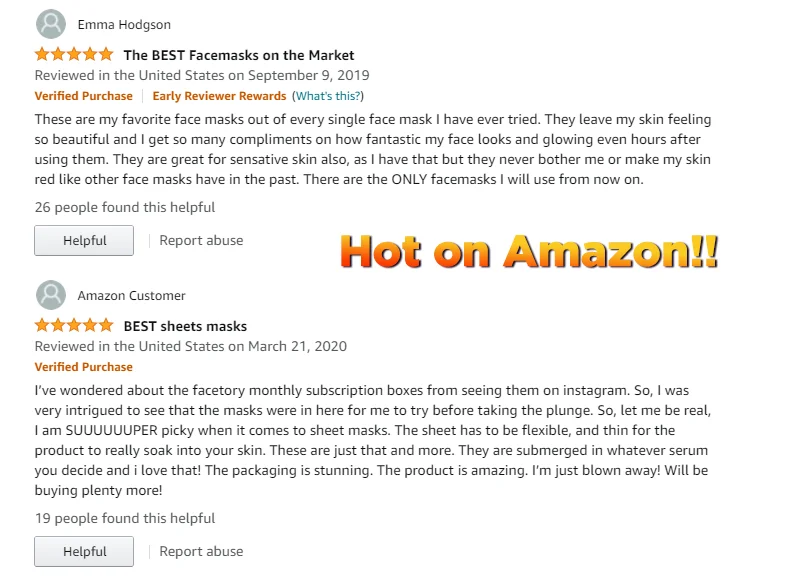Report abuse on the BEST sheets masks review

tap(201, 551)
